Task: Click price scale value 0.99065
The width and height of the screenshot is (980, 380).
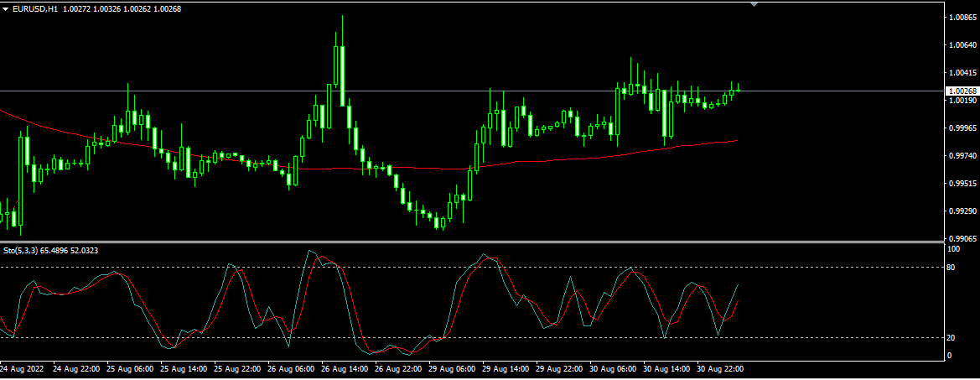Action: pos(962,238)
